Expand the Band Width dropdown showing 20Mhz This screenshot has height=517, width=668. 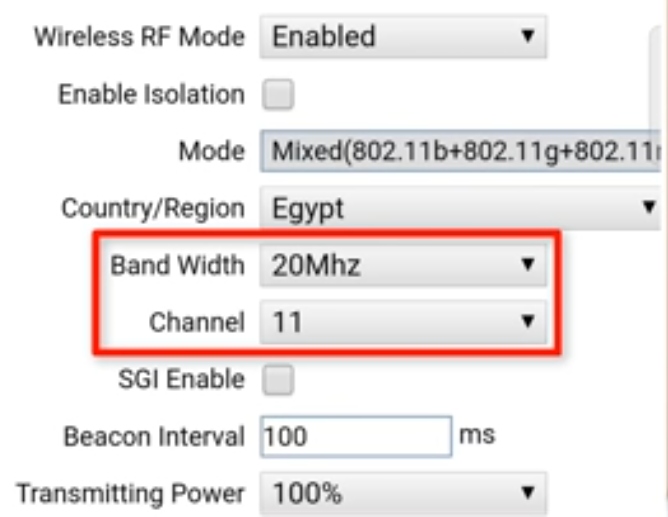click(x=403, y=265)
